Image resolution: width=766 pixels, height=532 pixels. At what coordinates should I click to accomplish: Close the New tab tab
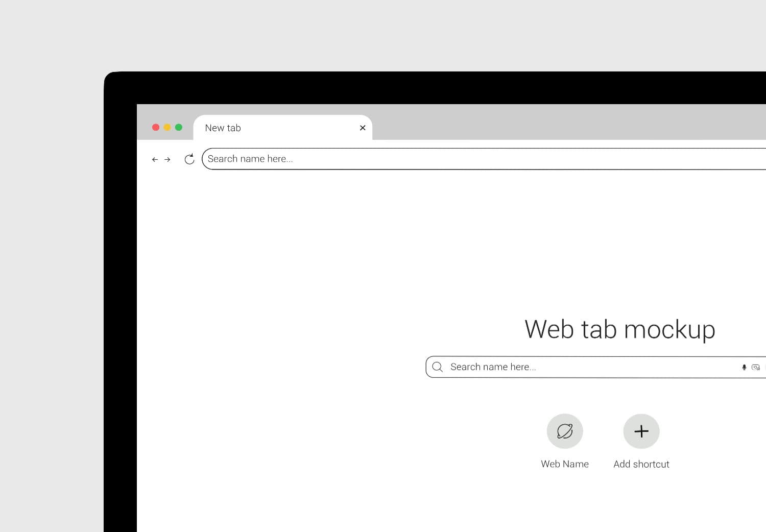coord(363,128)
